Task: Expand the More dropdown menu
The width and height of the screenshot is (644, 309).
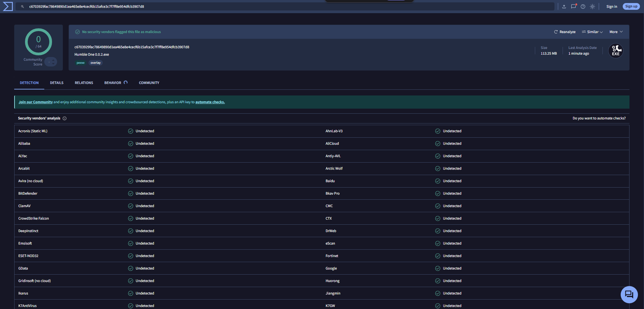Action: [x=616, y=32]
